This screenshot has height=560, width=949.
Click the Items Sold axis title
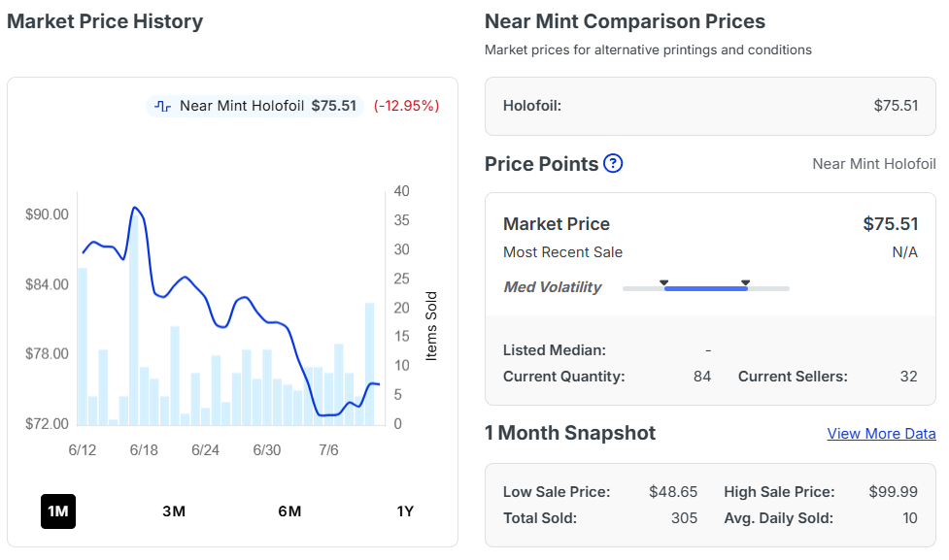point(431,326)
